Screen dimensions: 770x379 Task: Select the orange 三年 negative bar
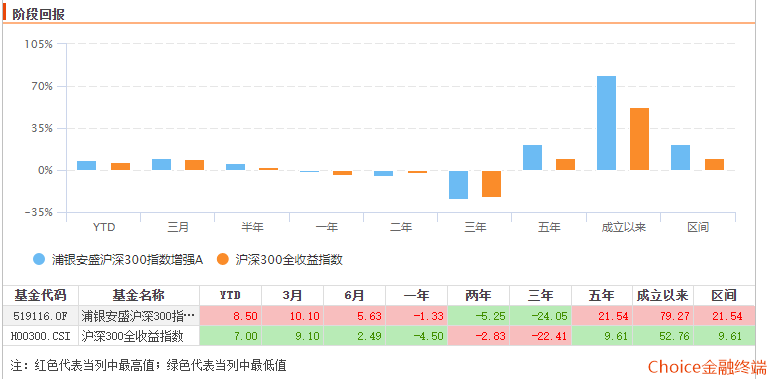pos(491,184)
